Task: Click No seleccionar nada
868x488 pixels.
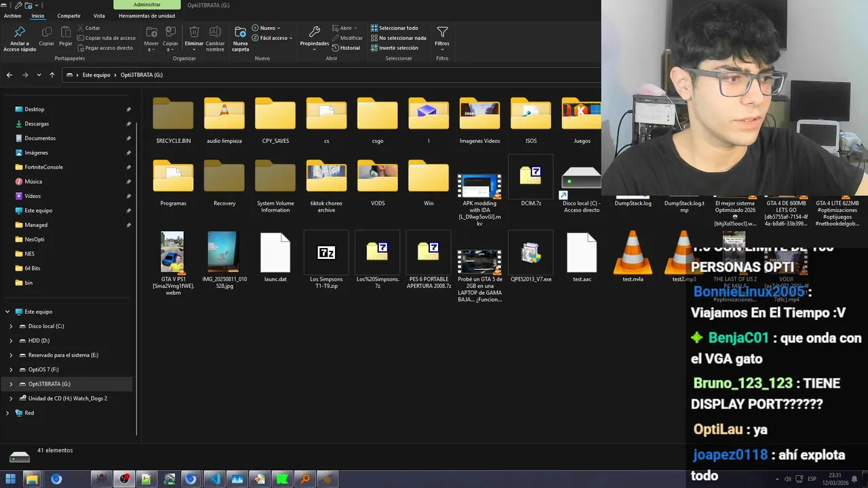Action: 398,38
